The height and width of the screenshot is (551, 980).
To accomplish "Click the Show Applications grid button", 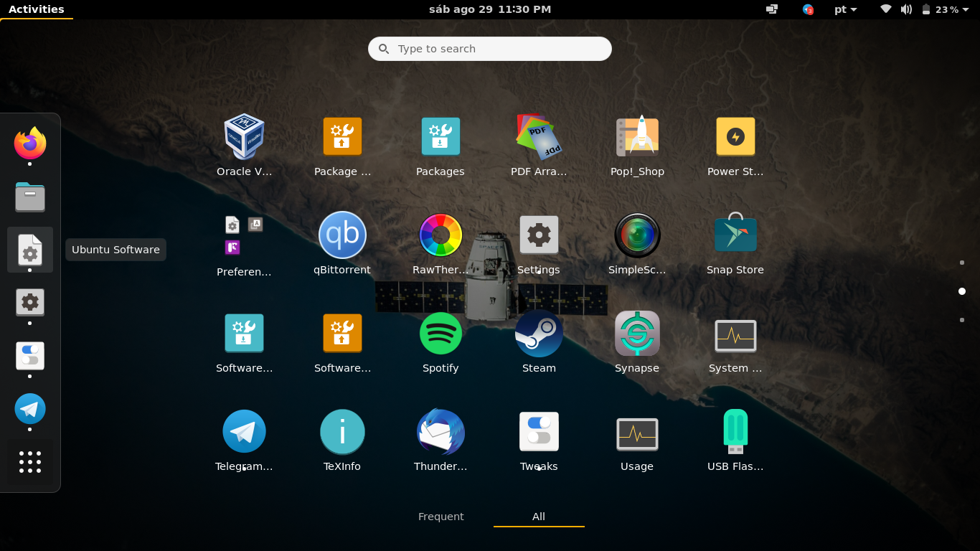I will point(30,462).
